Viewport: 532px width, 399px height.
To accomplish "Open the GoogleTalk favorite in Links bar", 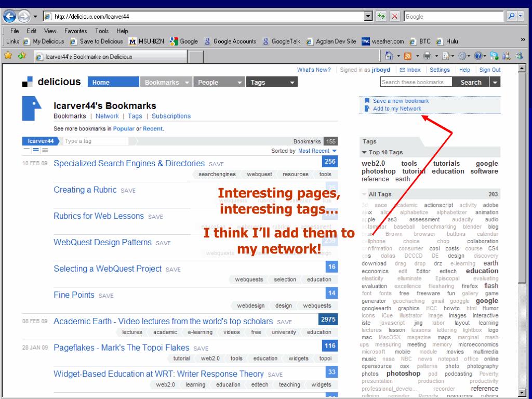I will point(282,42).
